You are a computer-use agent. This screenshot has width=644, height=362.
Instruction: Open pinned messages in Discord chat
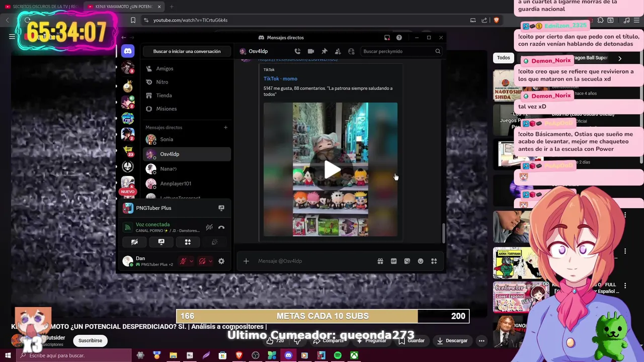(x=325, y=51)
